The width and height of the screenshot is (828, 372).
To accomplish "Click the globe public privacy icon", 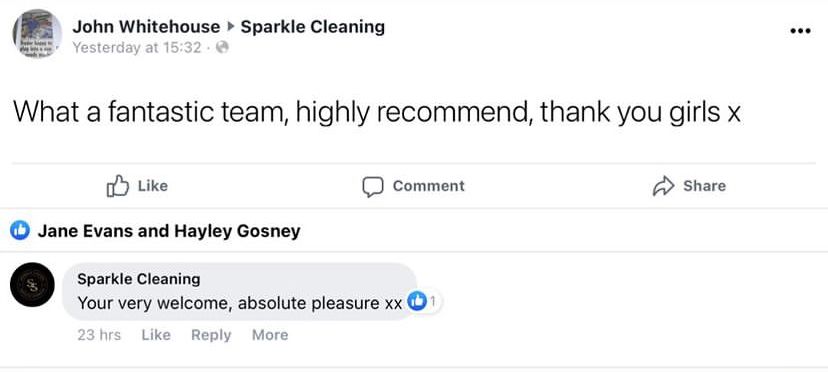I will (222, 48).
